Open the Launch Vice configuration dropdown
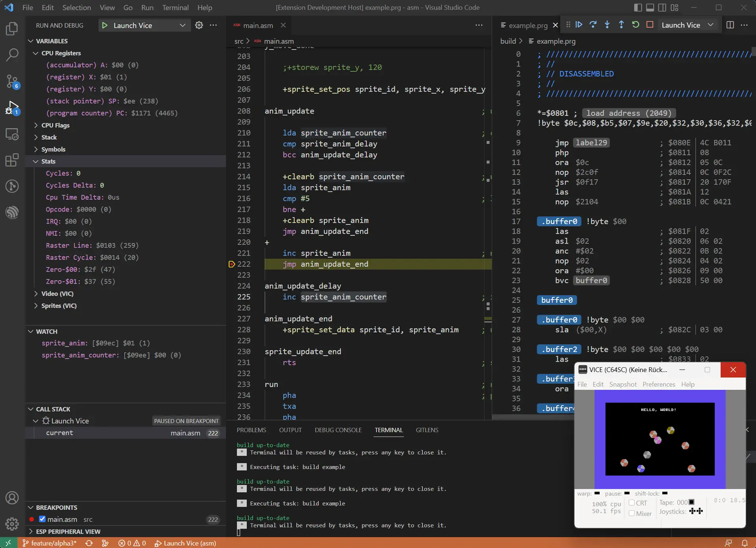 coord(182,25)
